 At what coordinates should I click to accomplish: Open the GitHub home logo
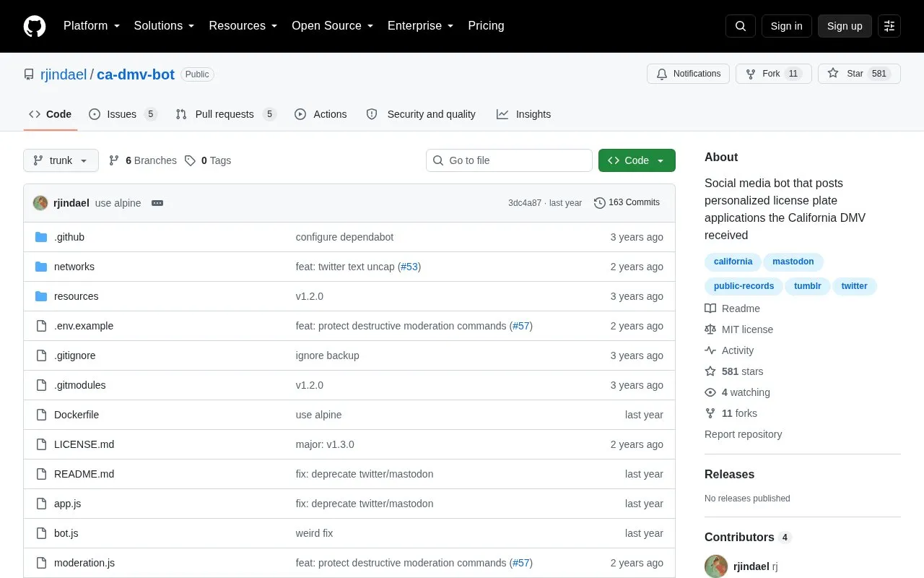pyautogui.click(x=35, y=26)
